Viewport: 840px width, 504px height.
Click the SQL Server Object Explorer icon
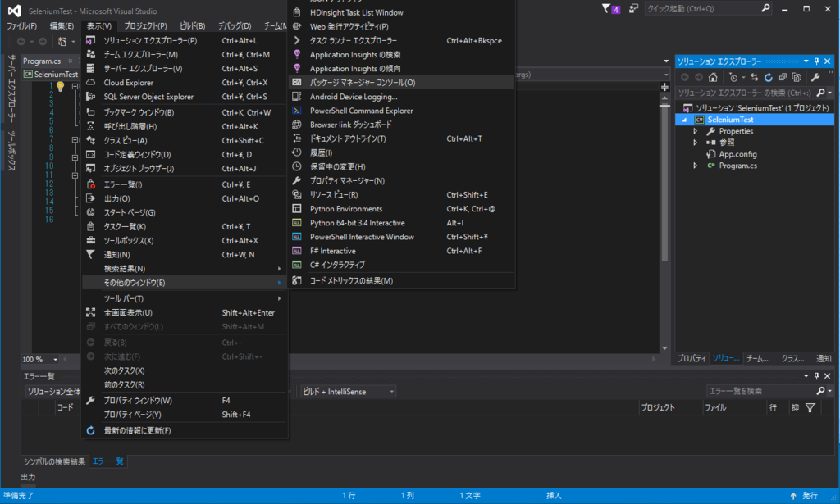(x=91, y=97)
